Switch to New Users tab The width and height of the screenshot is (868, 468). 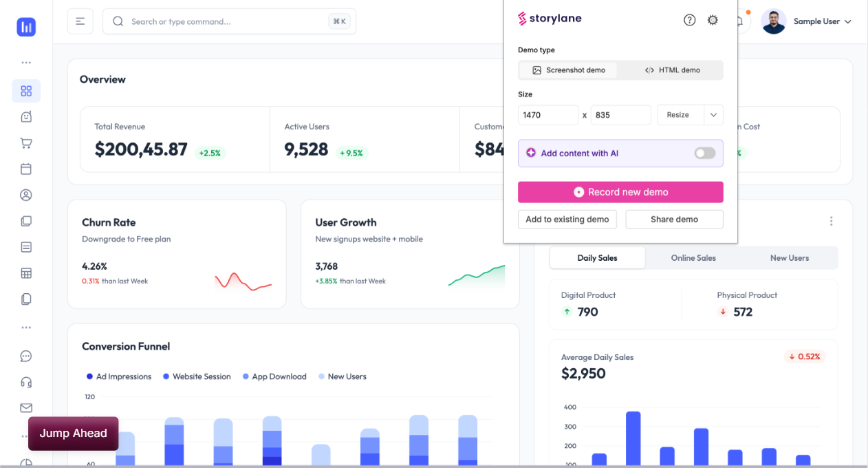790,258
